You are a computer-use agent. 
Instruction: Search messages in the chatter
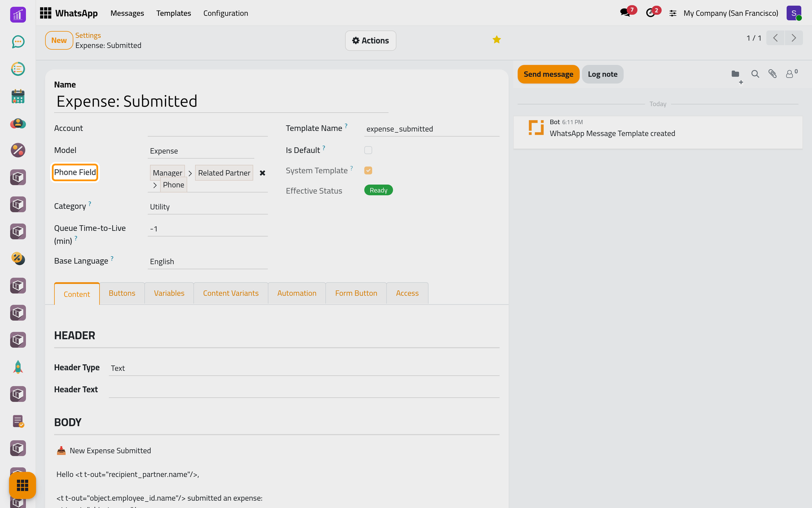click(755, 74)
